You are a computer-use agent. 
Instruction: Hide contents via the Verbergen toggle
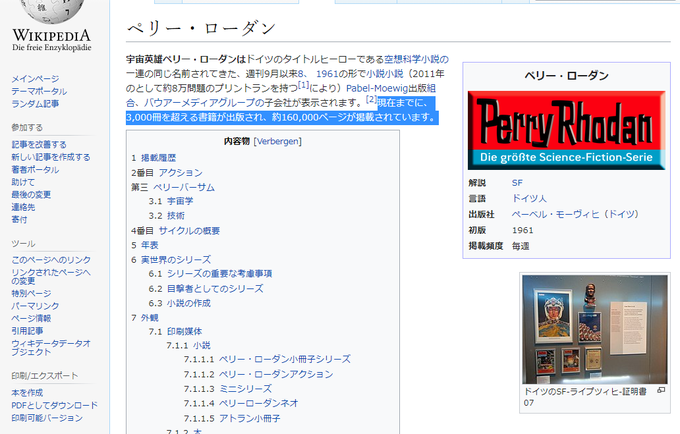(x=278, y=141)
